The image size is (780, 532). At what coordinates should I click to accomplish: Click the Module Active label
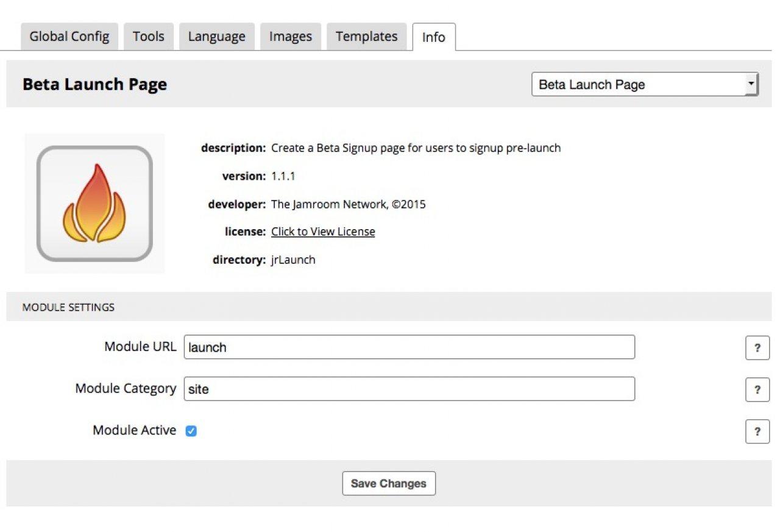pos(134,430)
